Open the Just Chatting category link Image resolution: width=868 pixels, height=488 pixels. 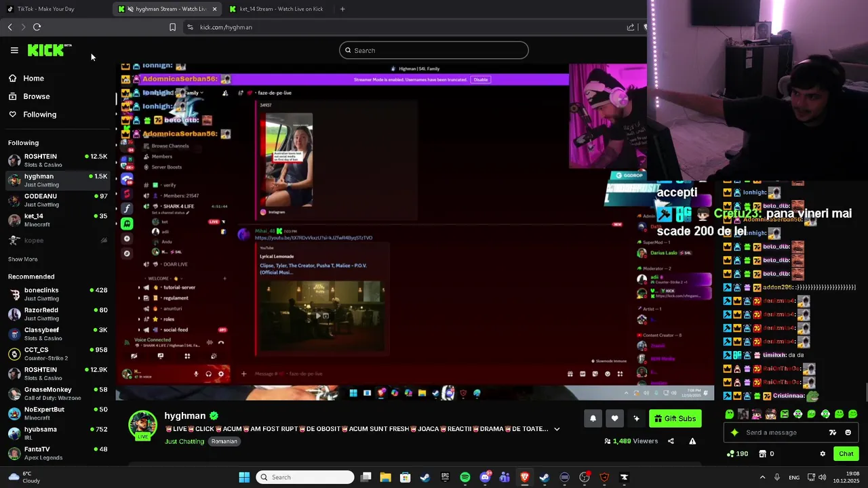point(184,441)
